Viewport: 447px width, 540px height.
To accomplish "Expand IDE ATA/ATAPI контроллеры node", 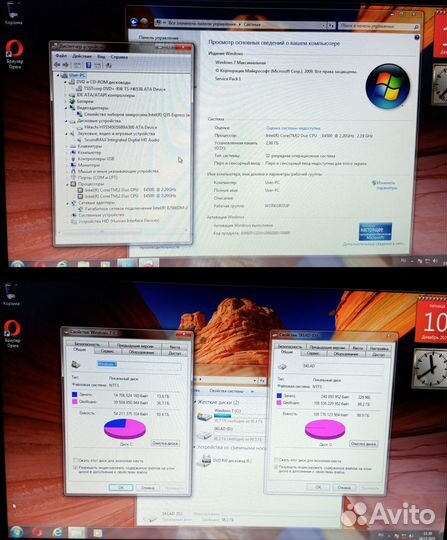I will click(x=66, y=95).
